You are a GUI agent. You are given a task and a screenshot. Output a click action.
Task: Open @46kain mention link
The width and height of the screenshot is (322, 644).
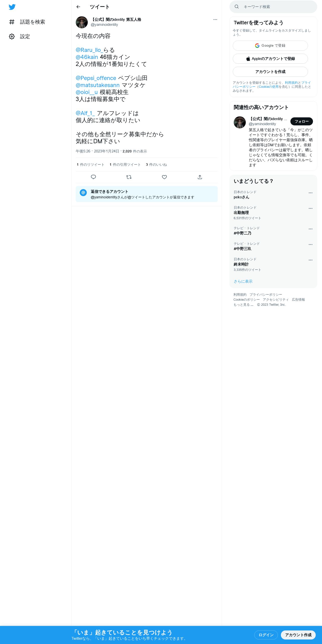(87, 57)
